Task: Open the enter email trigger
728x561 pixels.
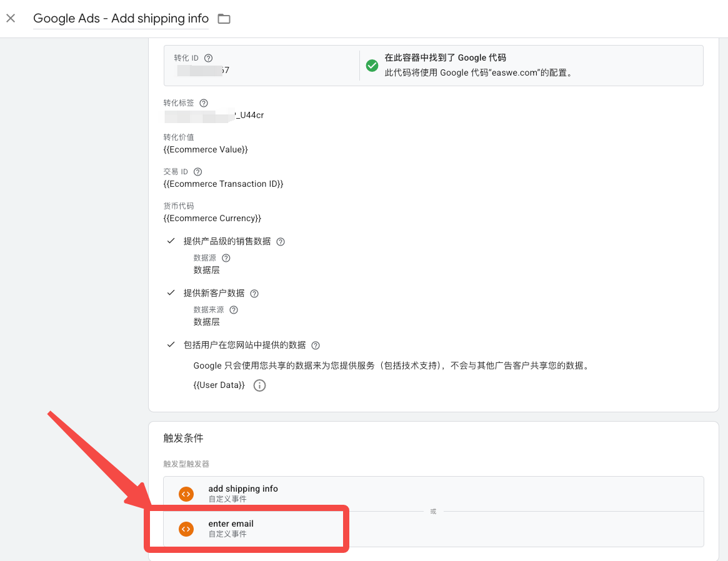Action: click(x=231, y=524)
